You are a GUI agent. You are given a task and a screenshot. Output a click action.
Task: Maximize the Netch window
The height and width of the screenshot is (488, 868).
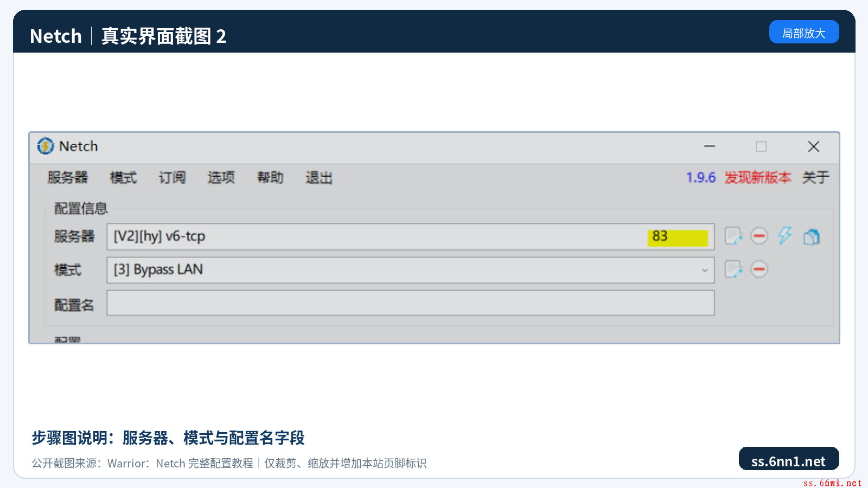pos(761,146)
